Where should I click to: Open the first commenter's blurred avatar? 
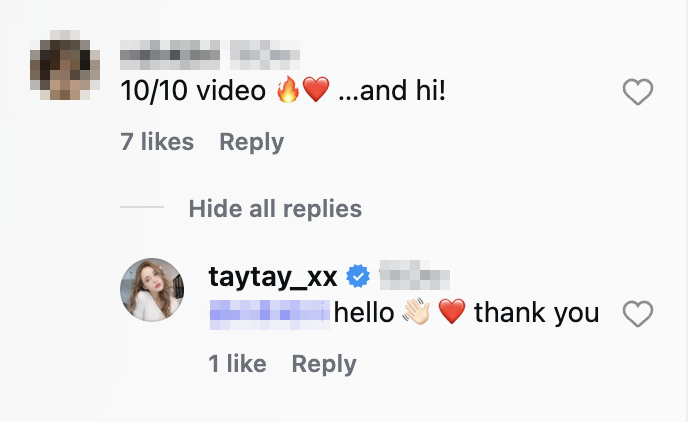(65, 65)
